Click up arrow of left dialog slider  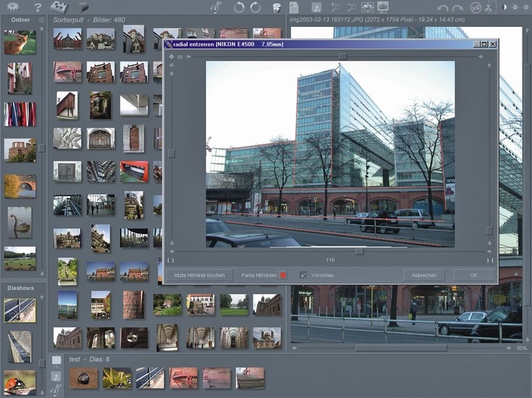(x=171, y=73)
